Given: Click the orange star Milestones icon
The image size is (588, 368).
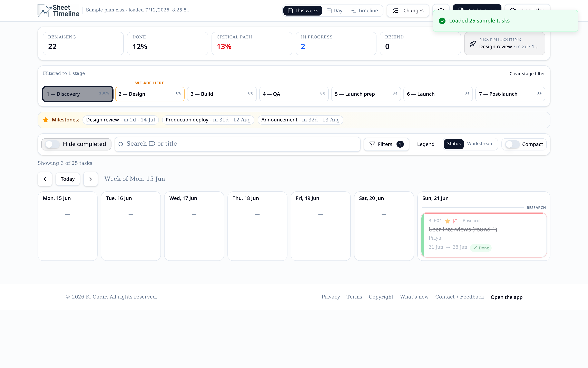Looking at the screenshot, I should [46, 120].
